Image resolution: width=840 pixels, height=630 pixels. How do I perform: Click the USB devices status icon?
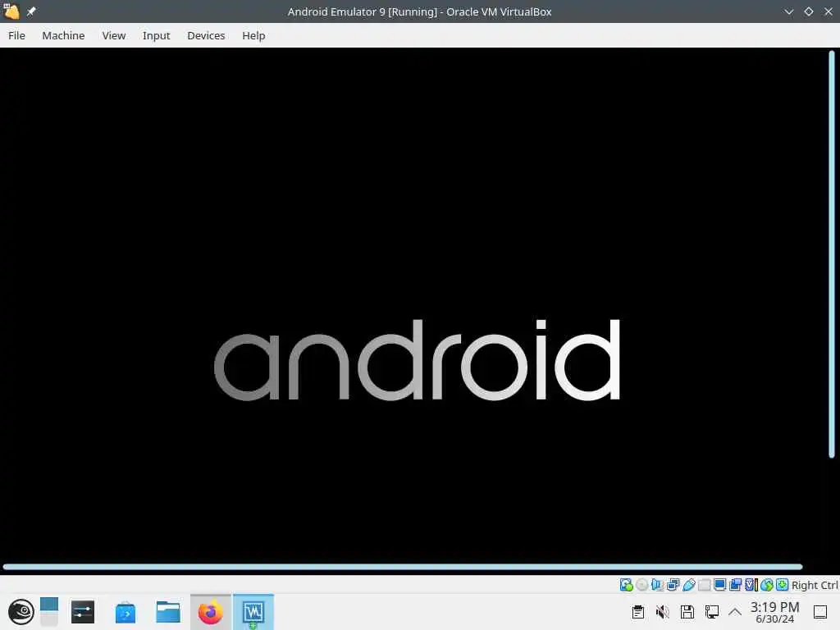click(x=689, y=584)
